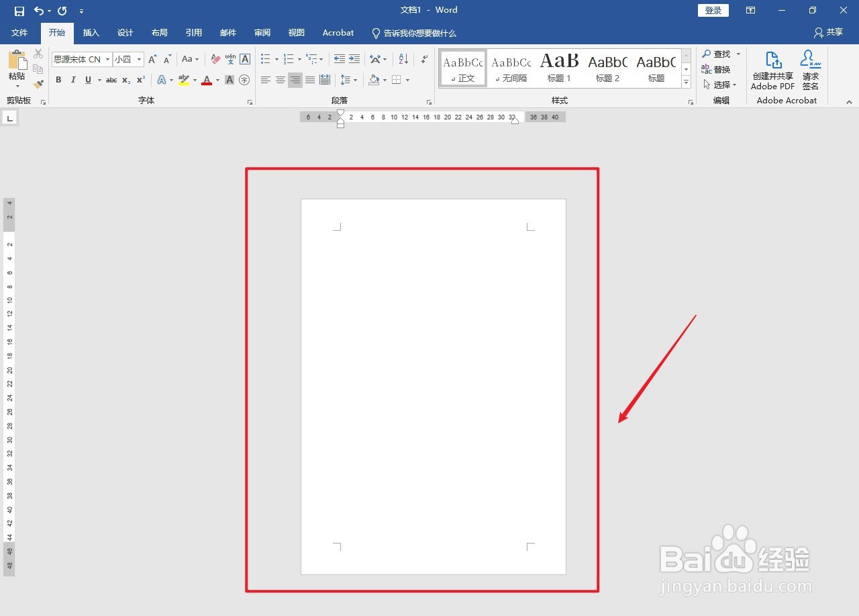Click the distributed alignment icon
Screen dimensions: 859x616
(325, 80)
